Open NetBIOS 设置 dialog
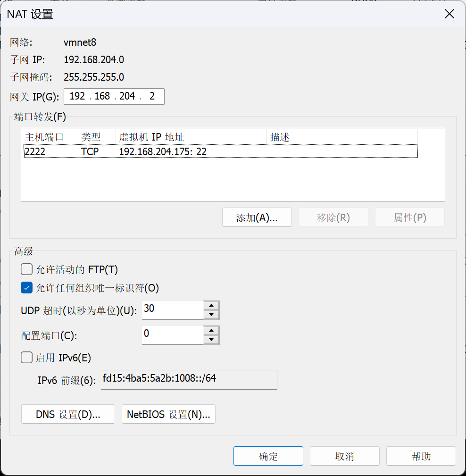This screenshot has width=466, height=476. 168,414
